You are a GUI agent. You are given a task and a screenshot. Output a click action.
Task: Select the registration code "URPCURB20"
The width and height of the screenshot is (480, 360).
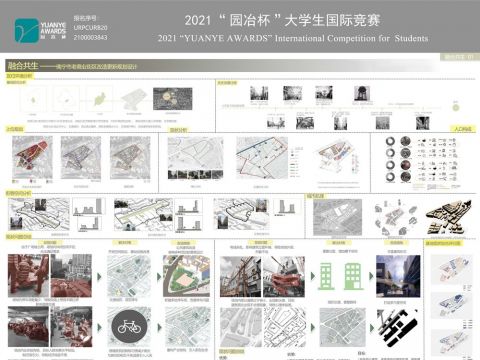91,28
